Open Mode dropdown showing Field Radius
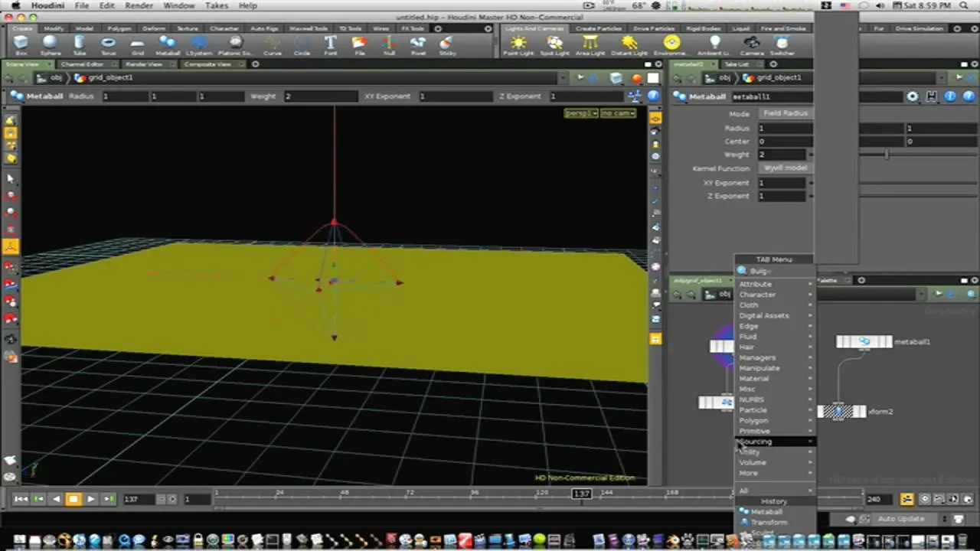The height and width of the screenshot is (551, 980). (786, 113)
